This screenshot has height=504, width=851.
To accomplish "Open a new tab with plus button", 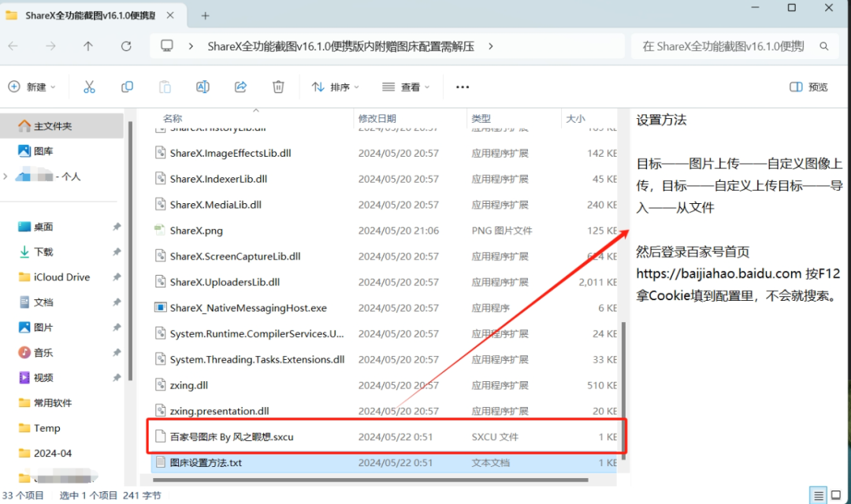I will click(x=205, y=16).
